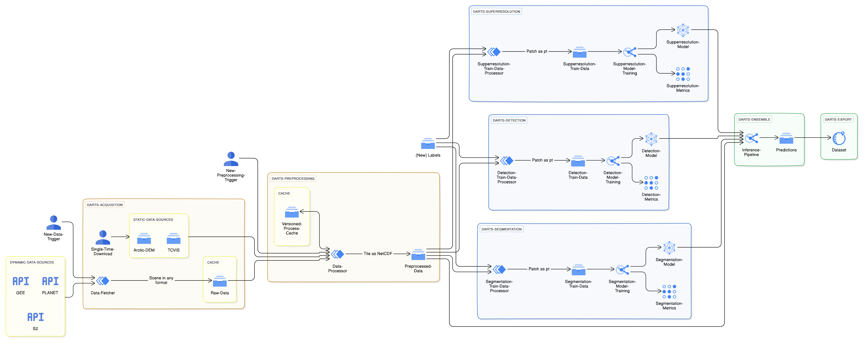Click the Raw-Data storage icon

tap(220, 281)
